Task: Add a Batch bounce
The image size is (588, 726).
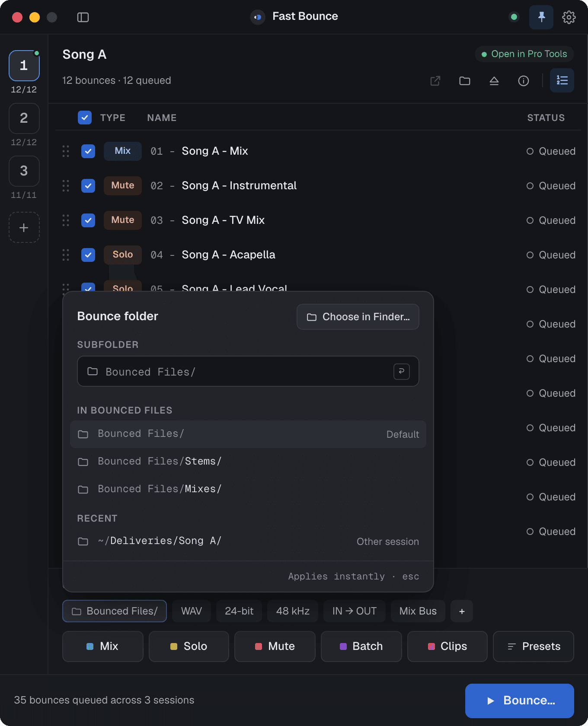Action: pos(361,646)
